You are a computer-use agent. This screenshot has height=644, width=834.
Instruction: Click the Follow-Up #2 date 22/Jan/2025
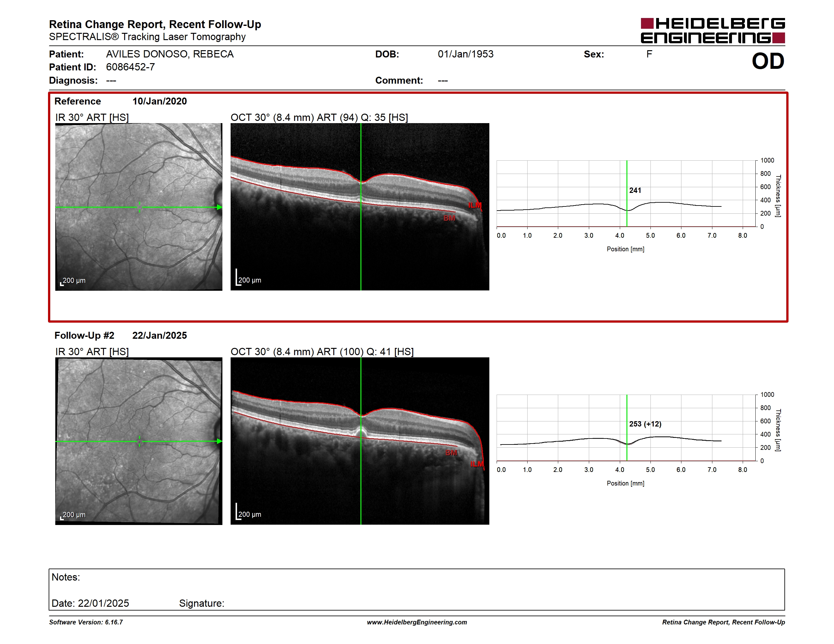(x=160, y=335)
